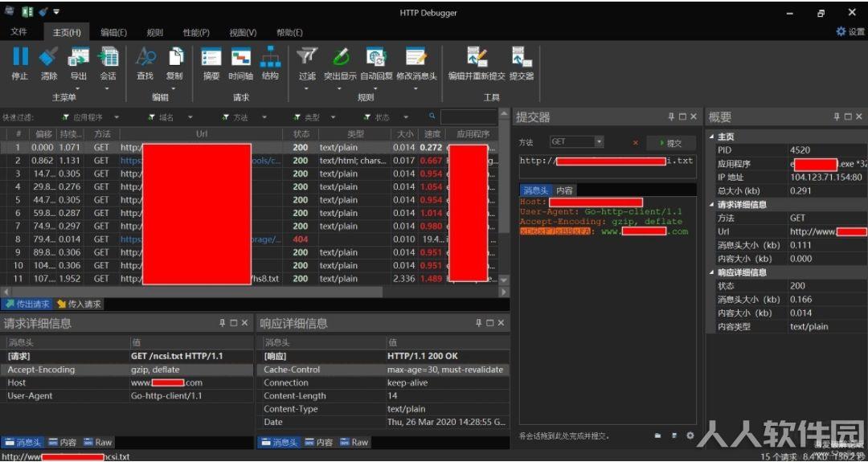Select request row 2 with text/html type
This screenshot has height=462, width=868.
click(x=249, y=161)
